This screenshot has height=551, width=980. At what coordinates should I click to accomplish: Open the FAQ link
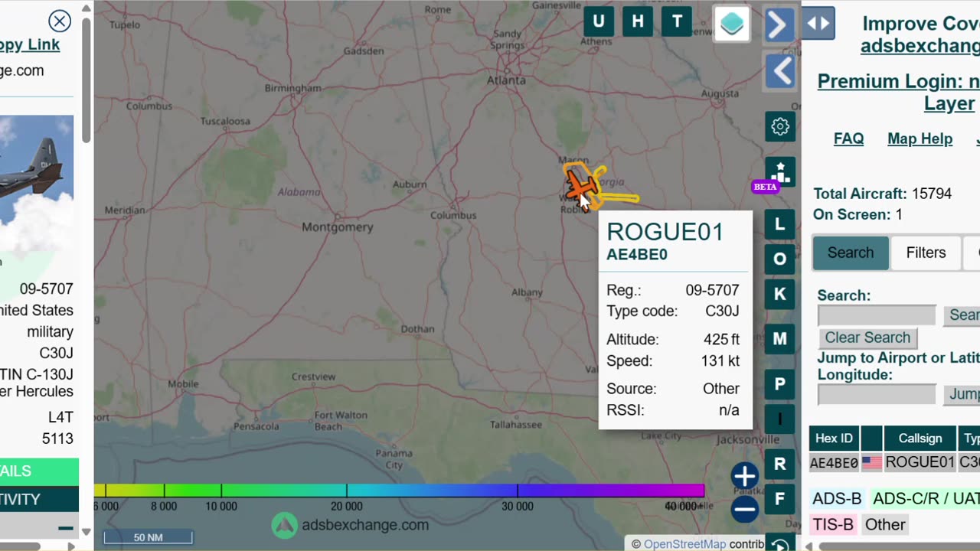(848, 139)
